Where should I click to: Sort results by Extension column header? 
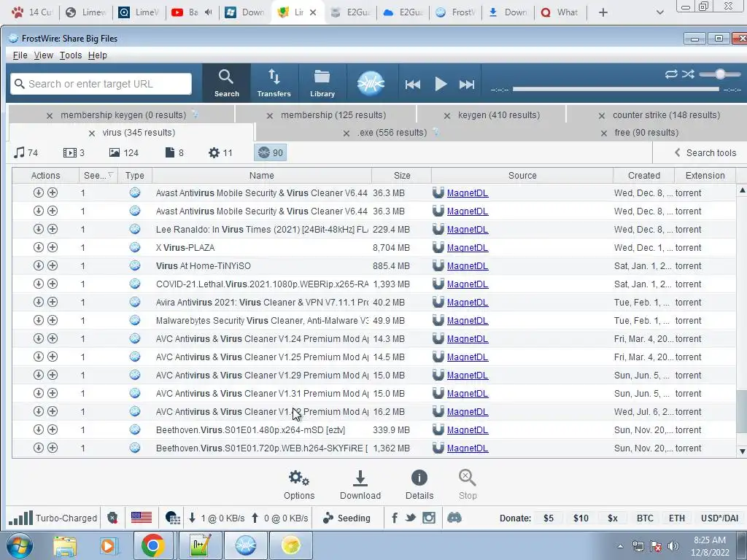705,176
